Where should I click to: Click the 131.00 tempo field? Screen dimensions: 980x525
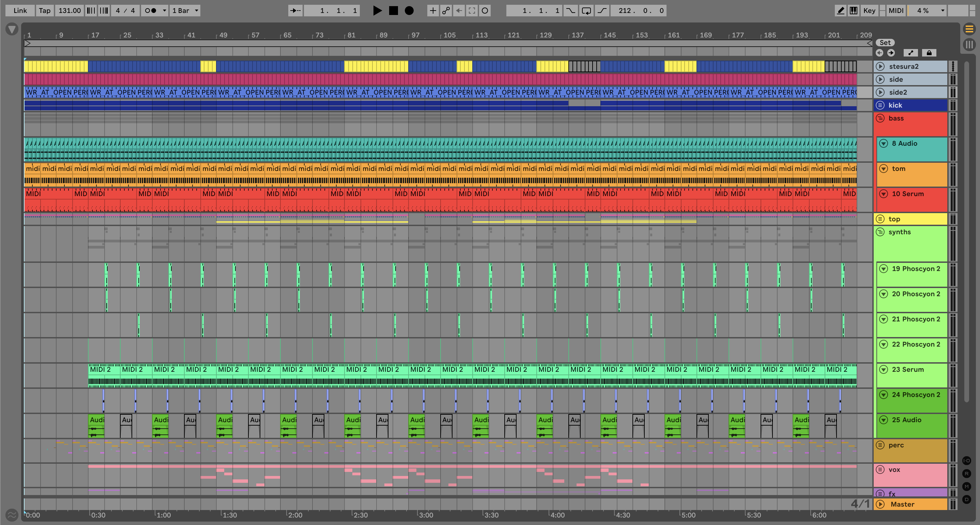point(69,11)
